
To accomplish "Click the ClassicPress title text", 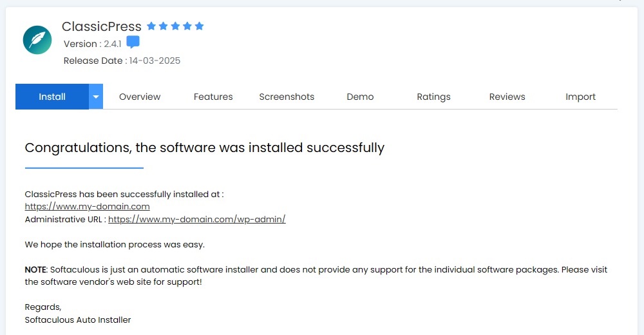I will coord(102,26).
